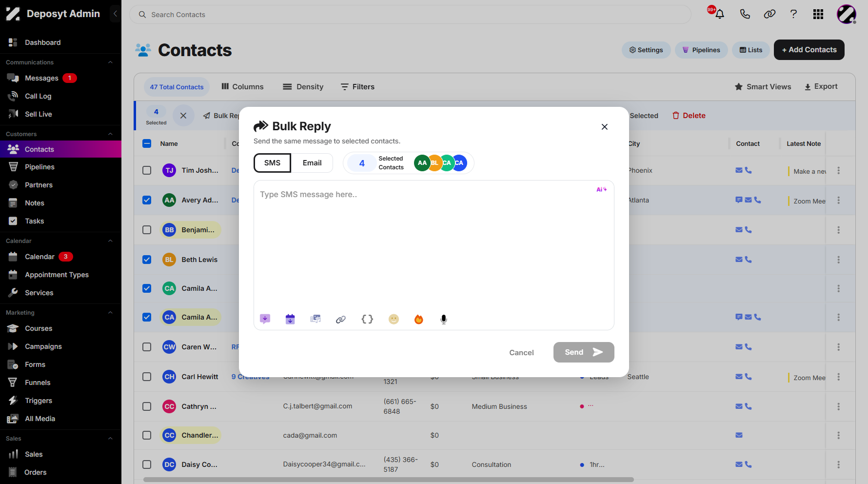Collapse the sidebar with the chevron button
868x484 pixels.
pos(115,14)
